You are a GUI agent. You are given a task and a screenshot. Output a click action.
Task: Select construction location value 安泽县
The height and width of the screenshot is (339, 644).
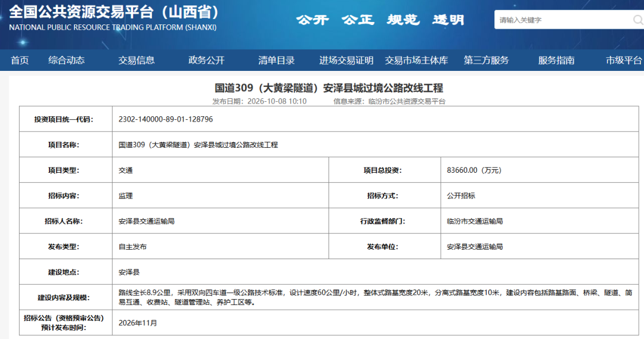tap(129, 272)
